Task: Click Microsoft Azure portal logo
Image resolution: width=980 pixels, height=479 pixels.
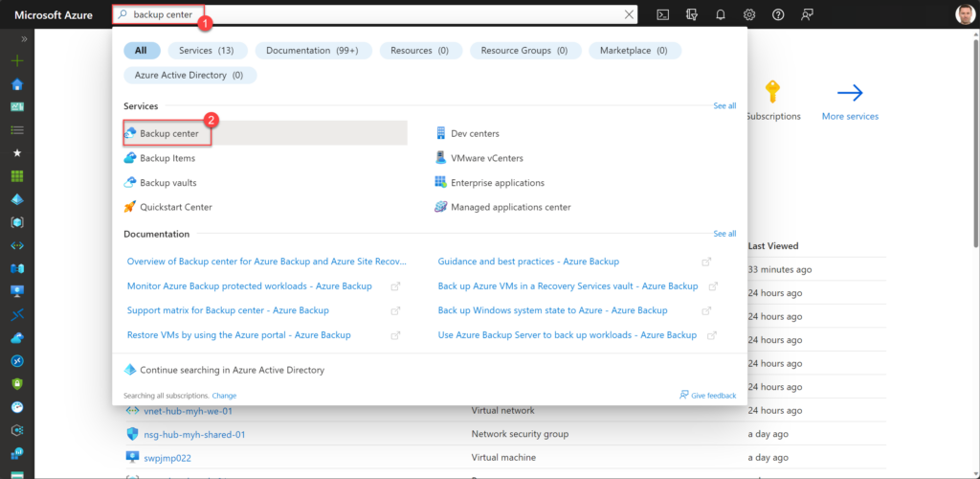Action: click(x=54, y=14)
